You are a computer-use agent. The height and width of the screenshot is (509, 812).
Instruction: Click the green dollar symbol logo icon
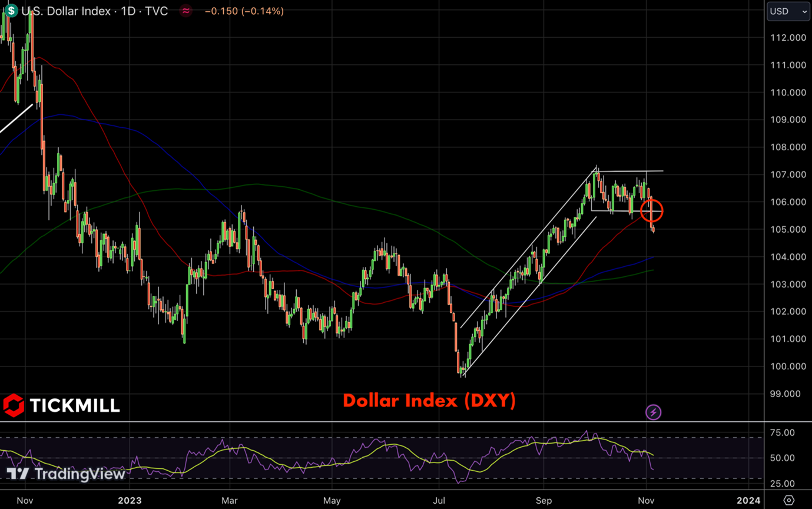click(x=11, y=11)
